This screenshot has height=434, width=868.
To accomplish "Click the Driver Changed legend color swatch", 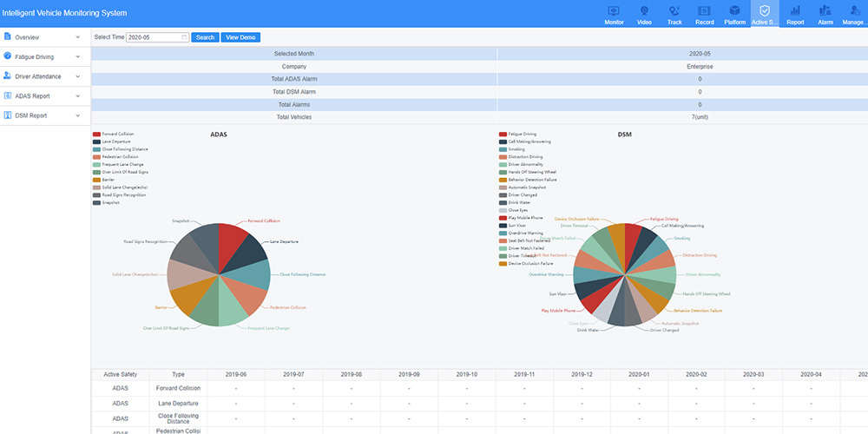I will pyautogui.click(x=503, y=194).
